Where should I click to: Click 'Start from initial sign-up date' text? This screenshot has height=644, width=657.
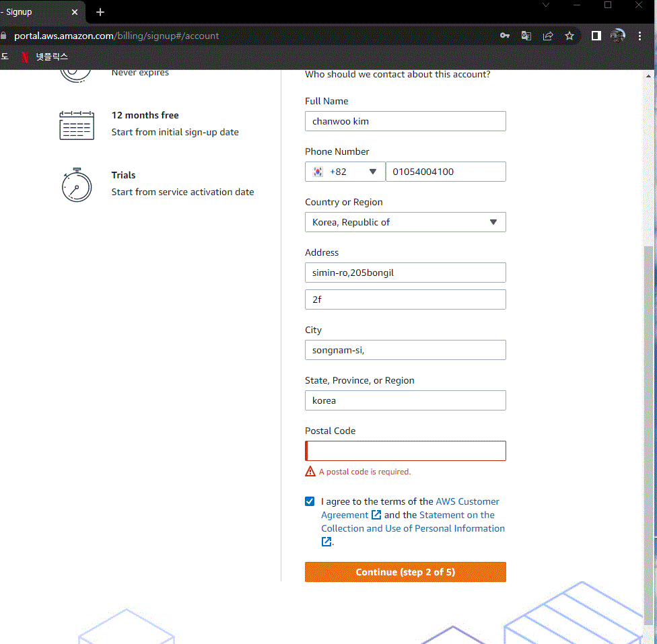pyautogui.click(x=175, y=132)
